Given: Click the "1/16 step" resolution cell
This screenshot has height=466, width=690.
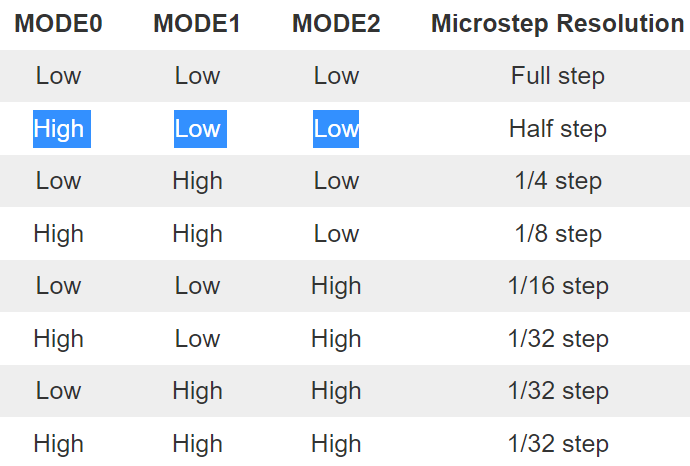Looking at the screenshot, I should (557, 286).
